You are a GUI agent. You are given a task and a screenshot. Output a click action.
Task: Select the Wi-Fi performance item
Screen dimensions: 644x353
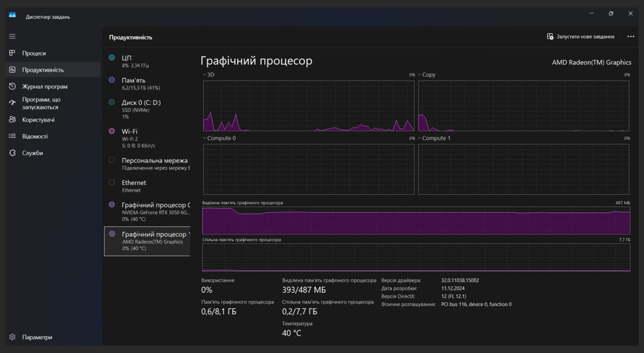coord(147,138)
